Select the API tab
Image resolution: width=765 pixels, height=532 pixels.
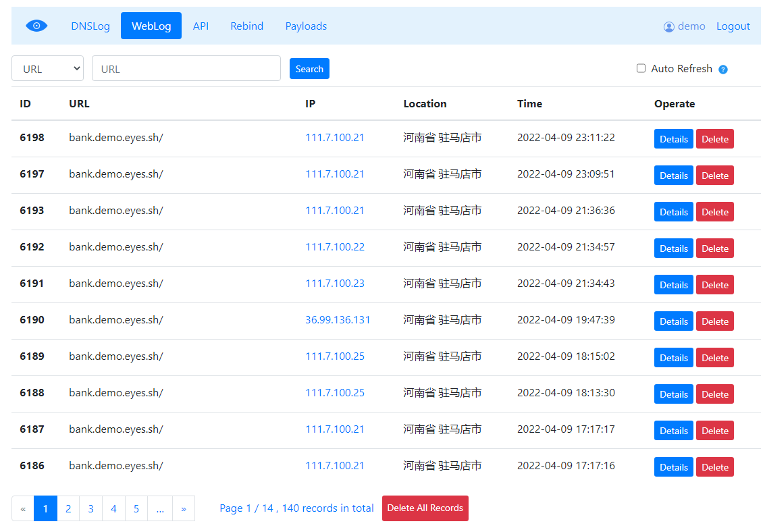(x=201, y=26)
